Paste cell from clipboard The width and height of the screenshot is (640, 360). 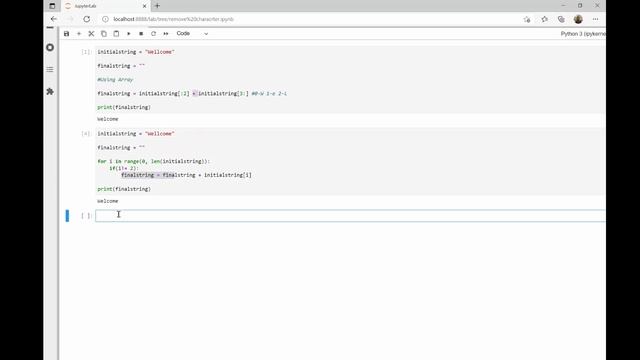[116, 33]
